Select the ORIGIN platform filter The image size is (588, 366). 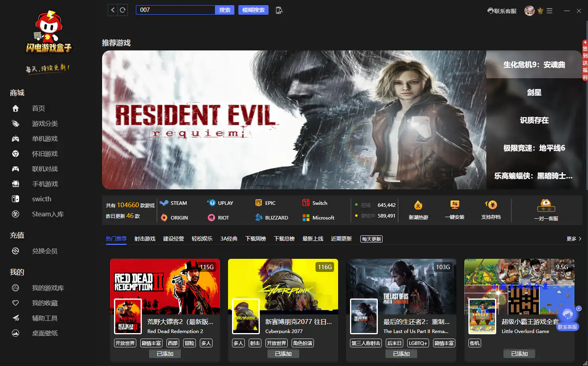174,218
